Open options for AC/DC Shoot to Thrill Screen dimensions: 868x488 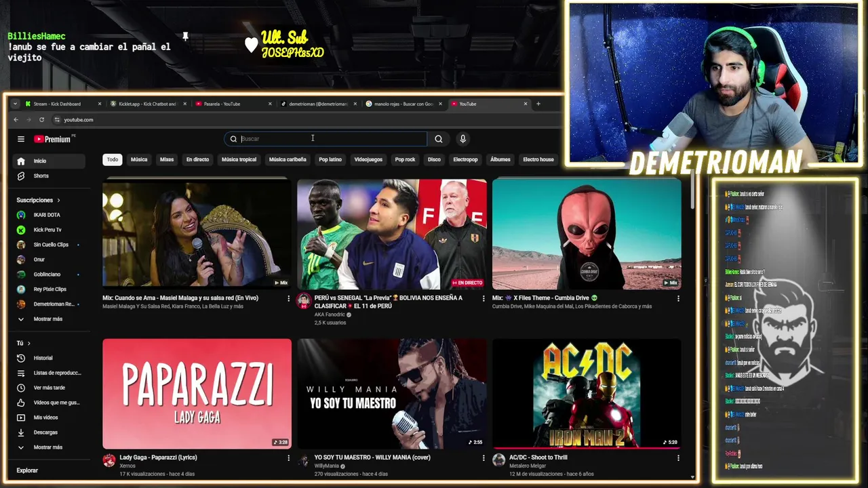pyautogui.click(x=678, y=458)
